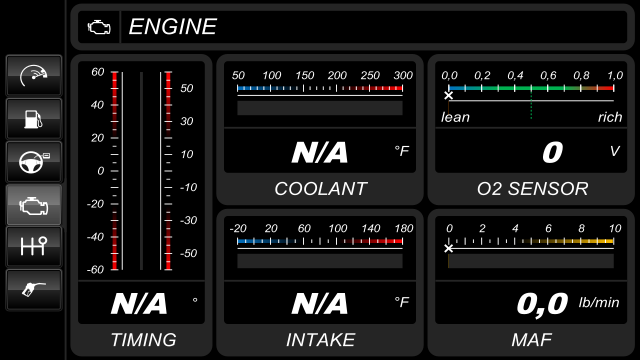Click the O2 sensor lean-rich scale

click(x=531, y=95)
